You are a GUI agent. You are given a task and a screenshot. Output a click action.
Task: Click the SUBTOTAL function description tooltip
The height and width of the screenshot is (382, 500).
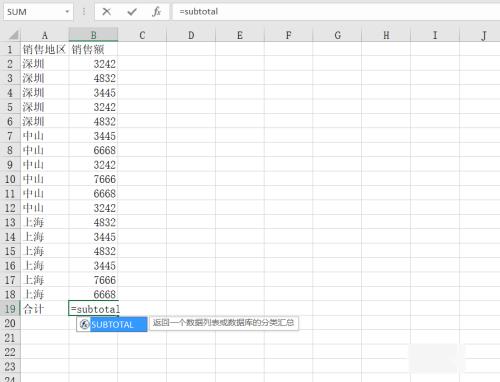click(x=224, y=323)
